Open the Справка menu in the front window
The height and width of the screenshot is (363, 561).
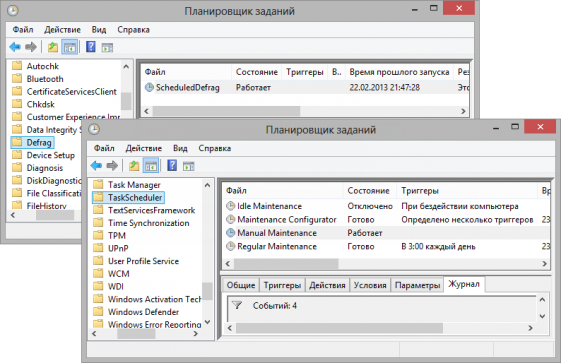coord(215,148)
